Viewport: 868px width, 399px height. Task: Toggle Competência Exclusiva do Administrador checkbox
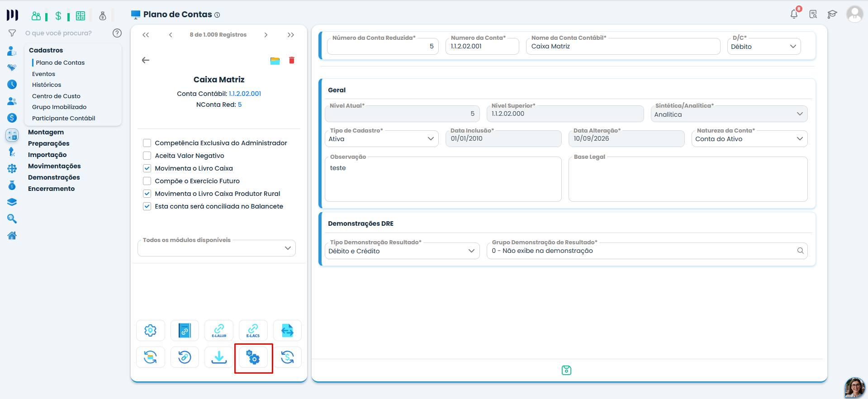pyautogui.click(x=147, y=143)
